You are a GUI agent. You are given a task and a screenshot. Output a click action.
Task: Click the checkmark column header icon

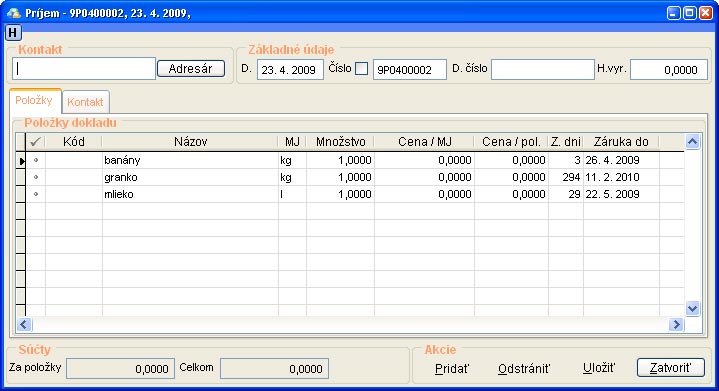[35, 142]
